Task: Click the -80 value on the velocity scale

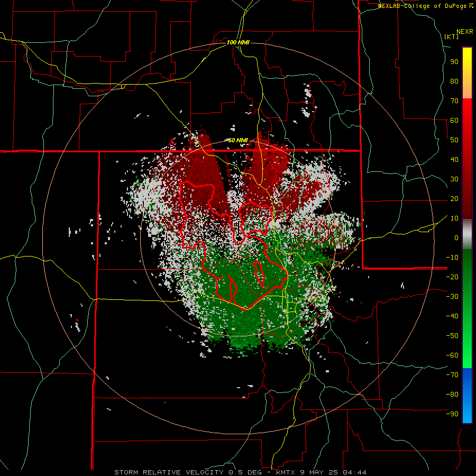Action: pyautogui.click(x=452, y=395)
